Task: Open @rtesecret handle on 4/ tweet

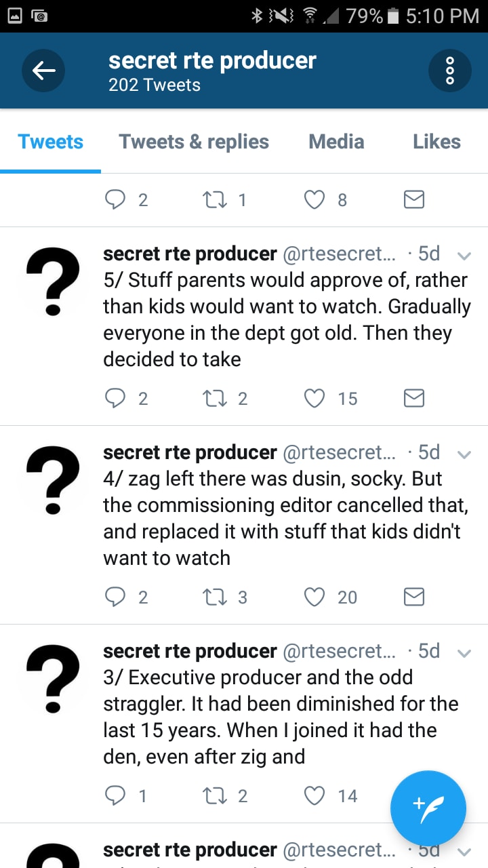Action: [338, 452]
